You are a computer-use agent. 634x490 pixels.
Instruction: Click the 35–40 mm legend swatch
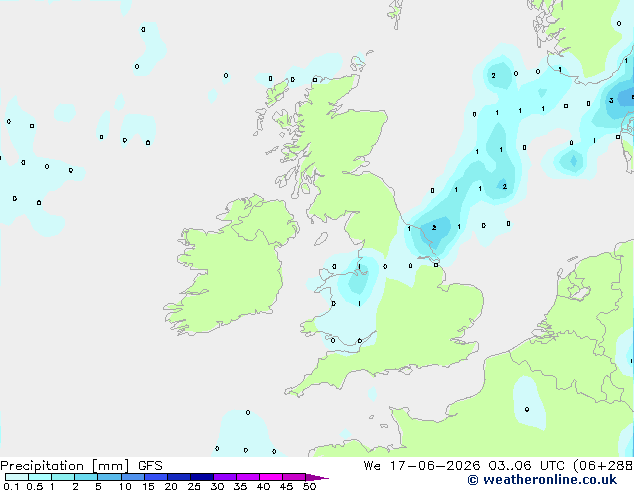click(248, 477)
